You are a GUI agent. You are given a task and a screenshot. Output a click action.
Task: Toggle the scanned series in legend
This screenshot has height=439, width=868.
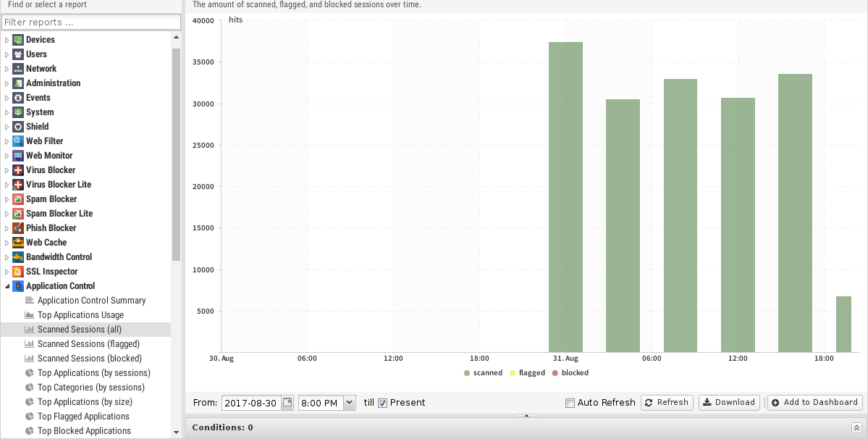click(x=484, y=372)
